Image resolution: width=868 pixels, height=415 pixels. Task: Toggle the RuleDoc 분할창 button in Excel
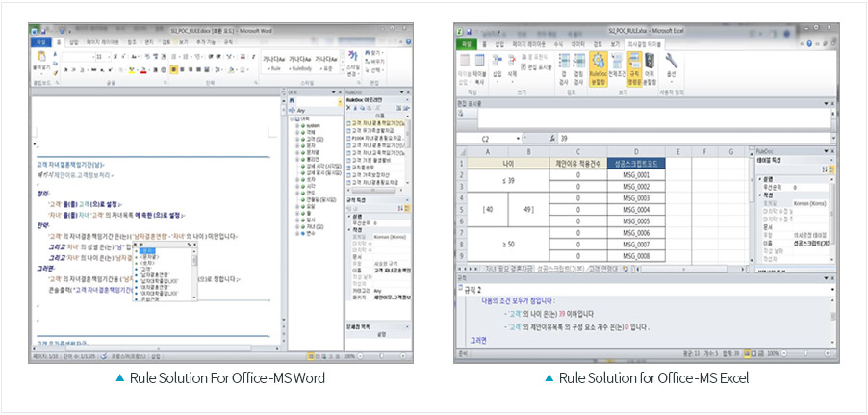(598, 68)
